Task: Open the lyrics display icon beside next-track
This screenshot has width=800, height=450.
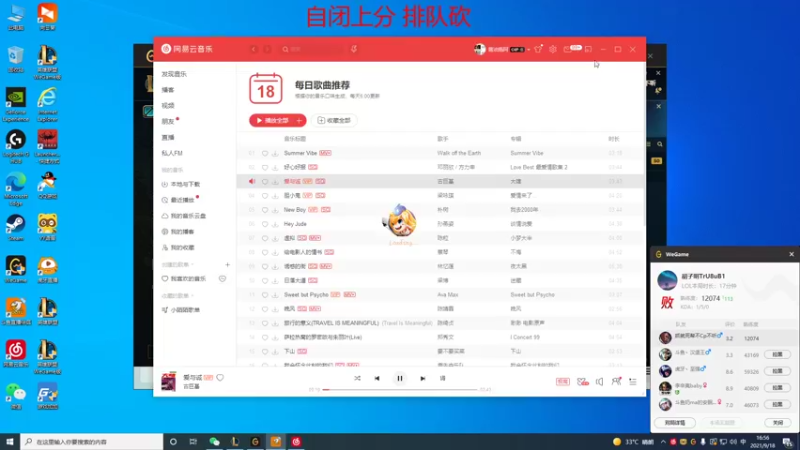Action: (442, 379)
